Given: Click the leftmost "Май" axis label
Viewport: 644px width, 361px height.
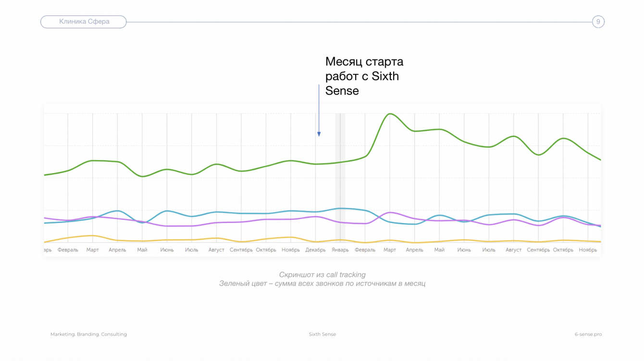Looking at the screenshot, I should tap(142, 250).
